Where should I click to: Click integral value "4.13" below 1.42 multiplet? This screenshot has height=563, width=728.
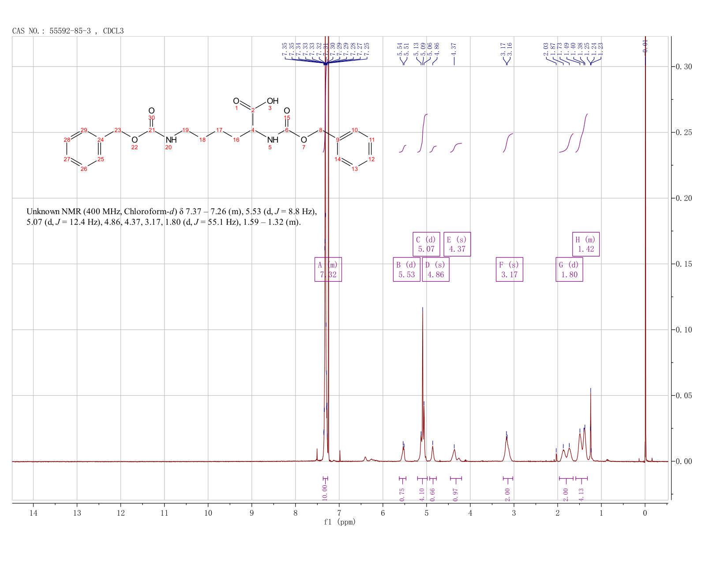pos(581,495)
